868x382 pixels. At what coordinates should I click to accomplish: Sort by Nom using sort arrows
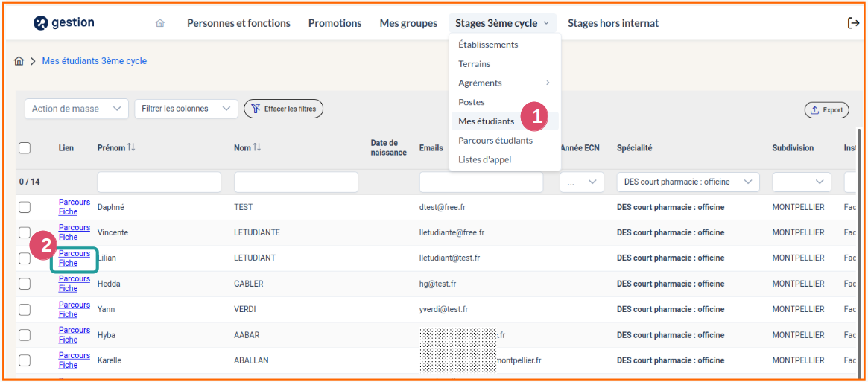(x=257, y=147)
